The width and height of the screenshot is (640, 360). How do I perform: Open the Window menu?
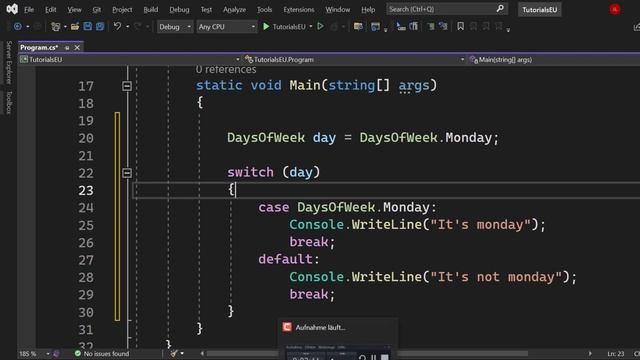tap(338, 9)
